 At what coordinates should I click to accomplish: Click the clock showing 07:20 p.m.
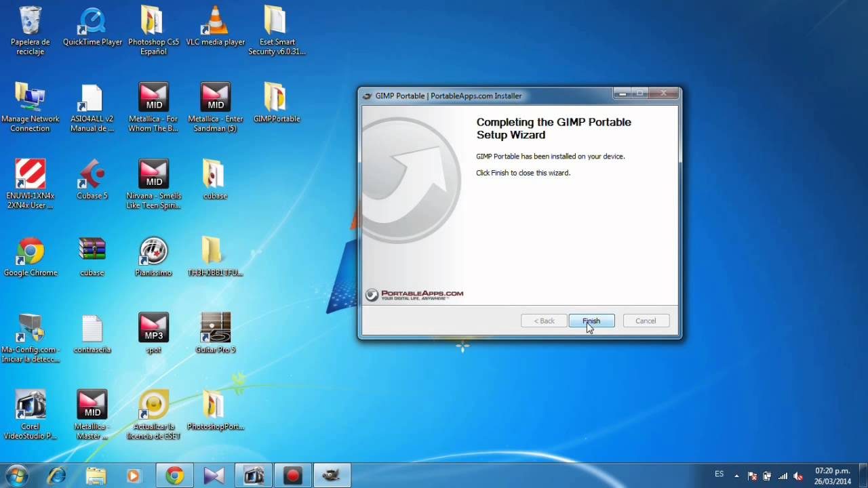click(832, 476)
